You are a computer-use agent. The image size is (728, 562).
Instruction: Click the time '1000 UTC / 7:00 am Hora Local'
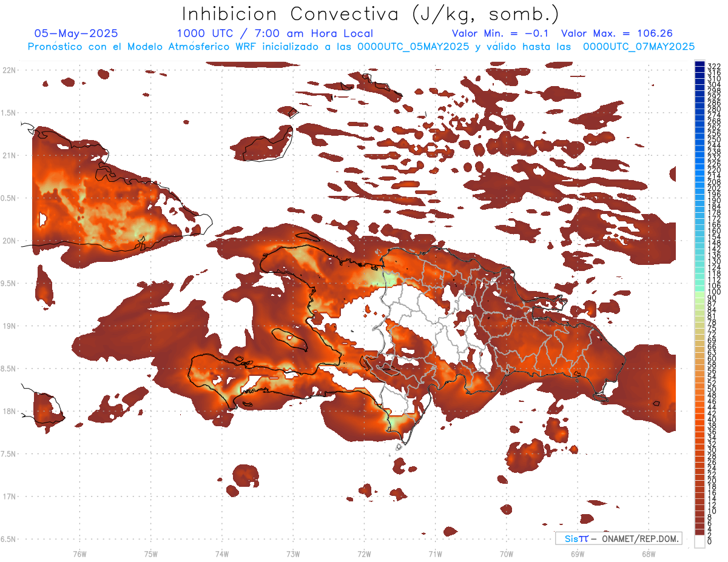click(x=275, y=33)
